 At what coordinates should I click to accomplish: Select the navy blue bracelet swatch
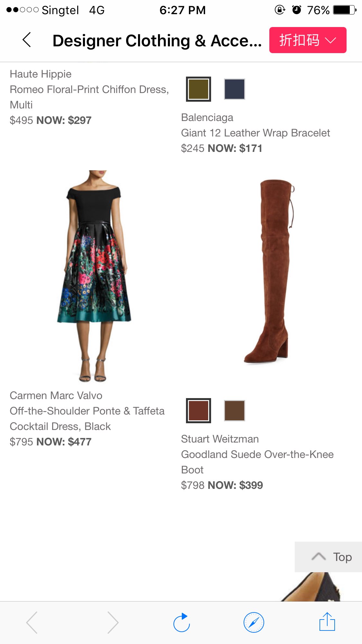coord(235,89)
